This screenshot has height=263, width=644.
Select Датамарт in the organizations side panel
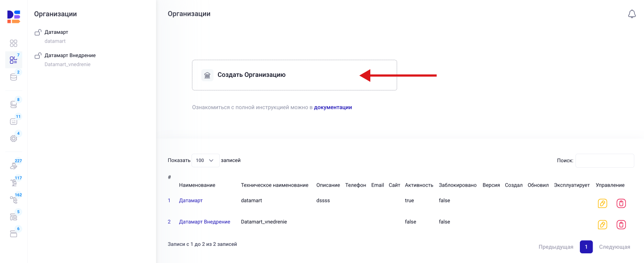[x=56, y=32]
